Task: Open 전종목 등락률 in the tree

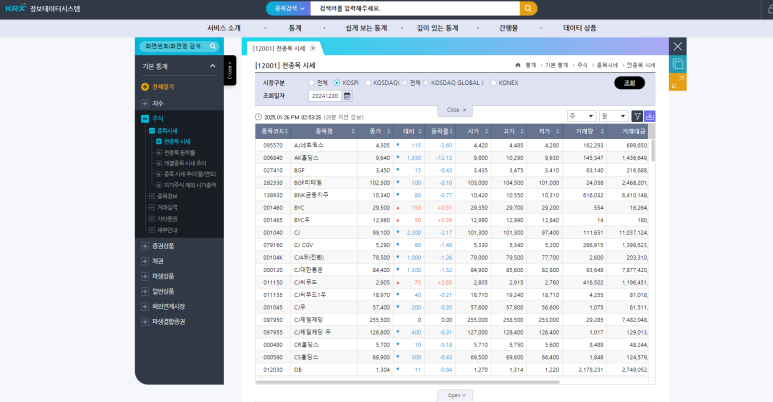Action: [x=179, y=152]
